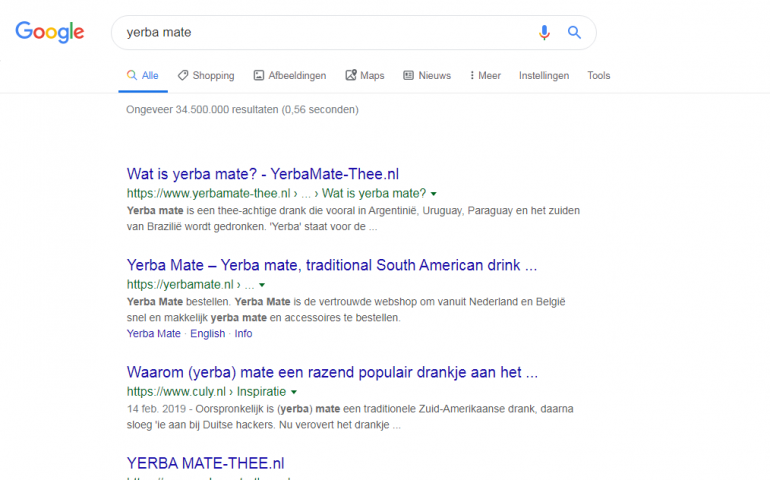Expand dropdown arrow next to yerbamate-thee.nl URL
This screenshot has height=480, width=770.
434,194
